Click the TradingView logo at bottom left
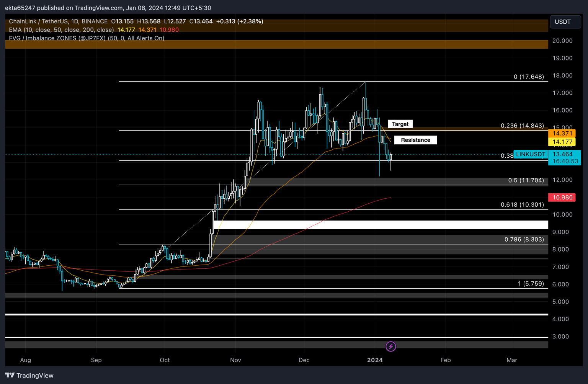 coord(29,375)
